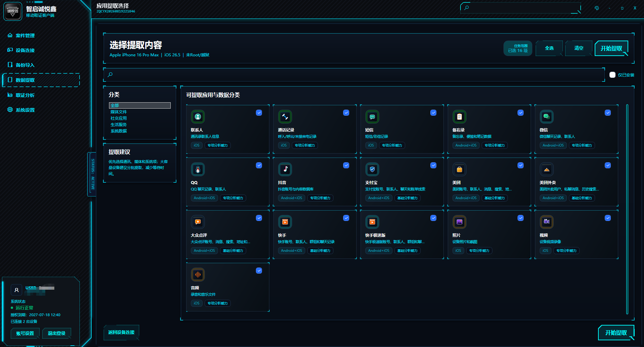Uncheck the 通话记录 checkbox
Screen dimensions: 644x347
click(346, 113)
